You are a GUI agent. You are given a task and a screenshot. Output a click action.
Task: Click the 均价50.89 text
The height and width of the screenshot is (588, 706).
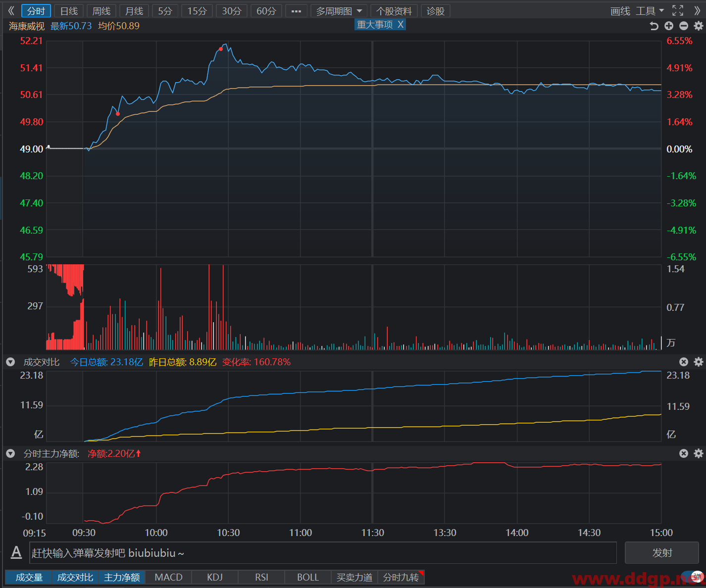click(x=119, y=26)
